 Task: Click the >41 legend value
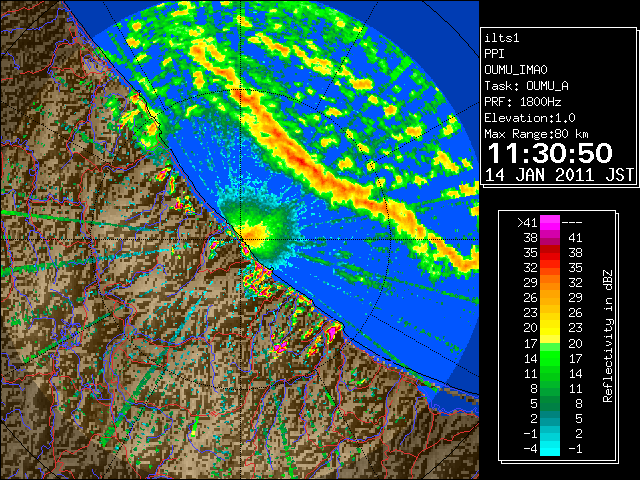(x=527, y=222)
